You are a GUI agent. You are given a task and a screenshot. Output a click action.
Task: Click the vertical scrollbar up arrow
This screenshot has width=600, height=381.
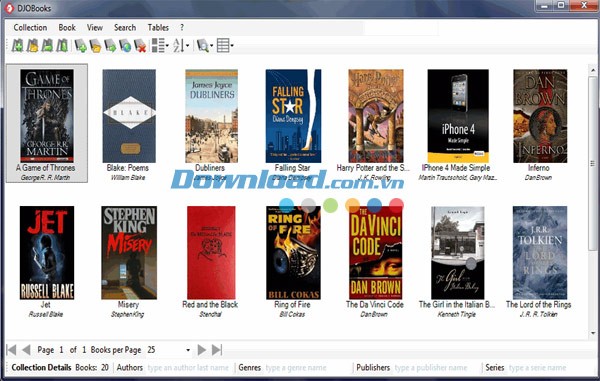(x=593, y=70)
